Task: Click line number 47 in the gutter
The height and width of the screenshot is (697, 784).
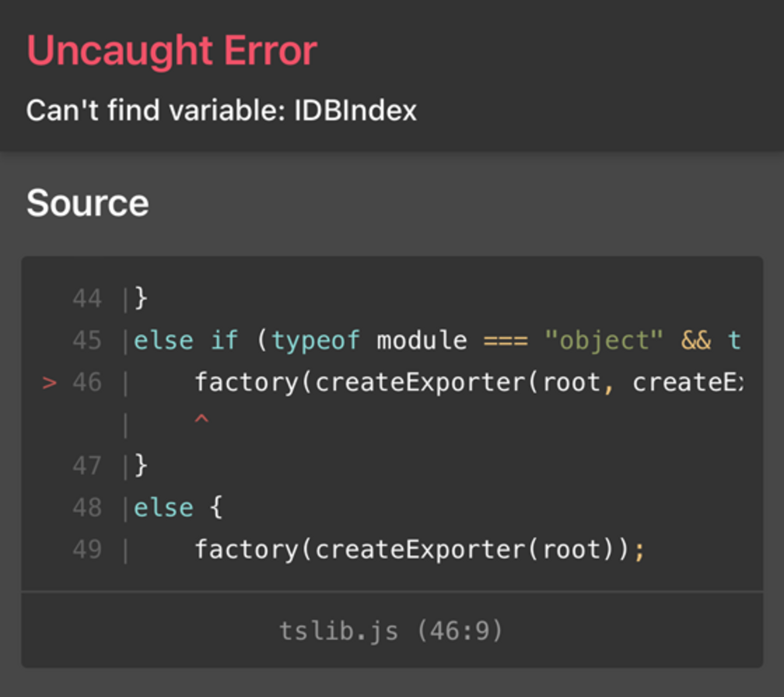Action: point(87,465)
